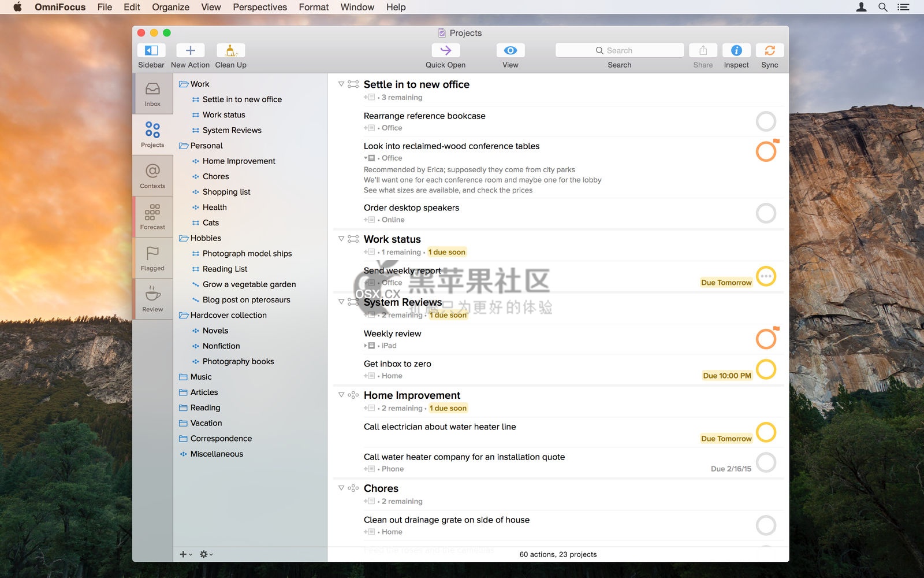Expand the note on Weekly review
This screenshot has width=924, height=578.
tap(369, 346)
